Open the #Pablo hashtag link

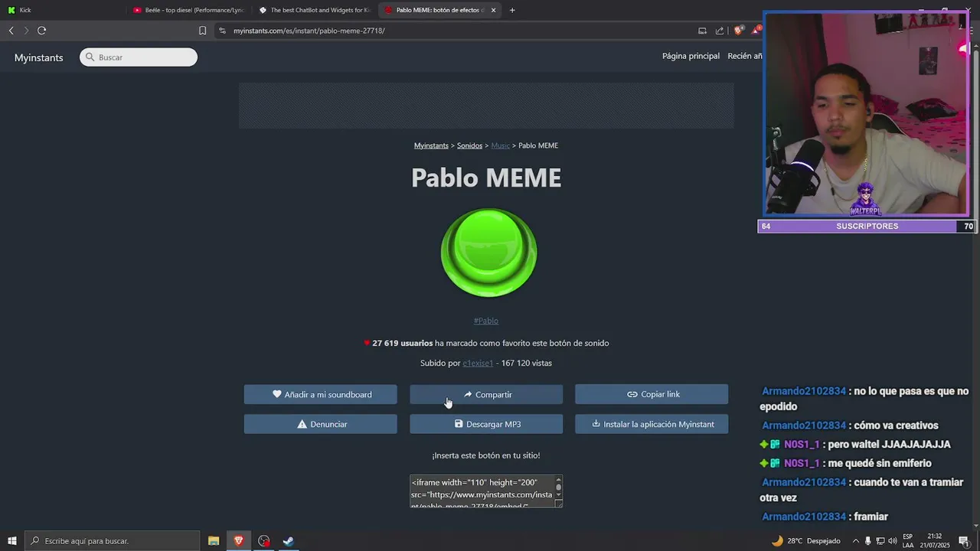pos(485,321)
